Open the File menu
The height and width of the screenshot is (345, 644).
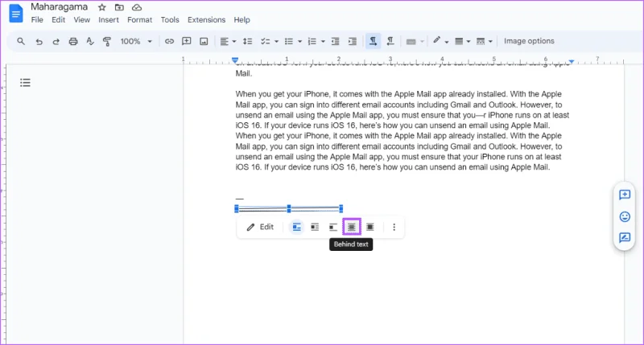click(x=37, y=19)
